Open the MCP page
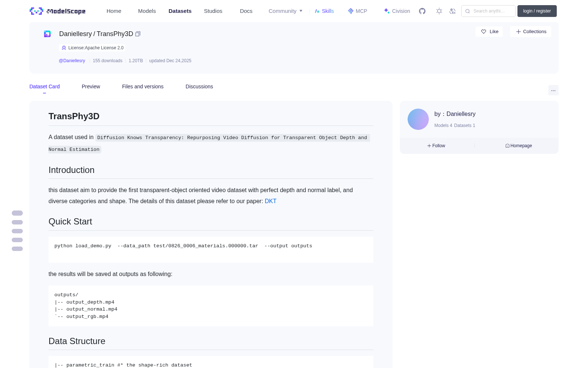The image size is (588, 368). (357, 11)
